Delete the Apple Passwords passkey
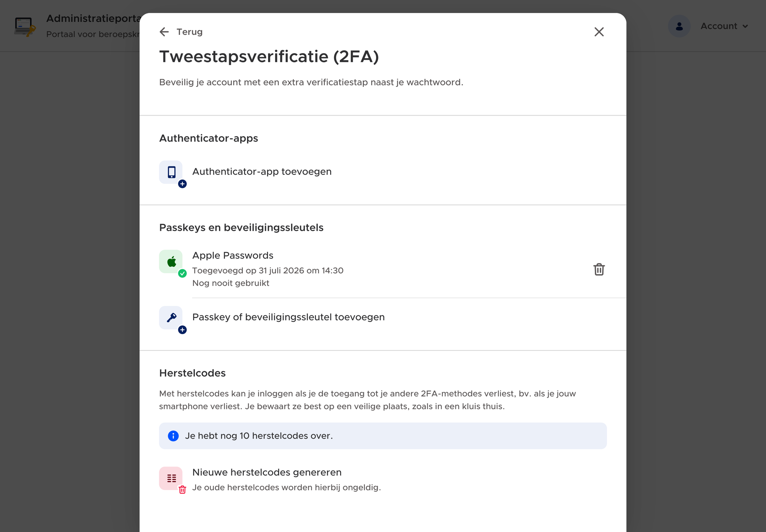This screenshot has width=766, height=532. (x=599, y=269)
